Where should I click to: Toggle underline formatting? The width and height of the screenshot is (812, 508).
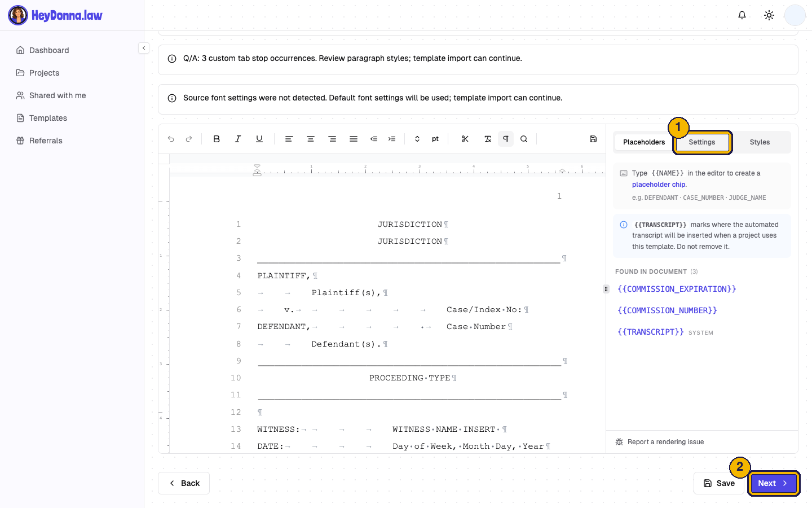(x=259, y=139)
